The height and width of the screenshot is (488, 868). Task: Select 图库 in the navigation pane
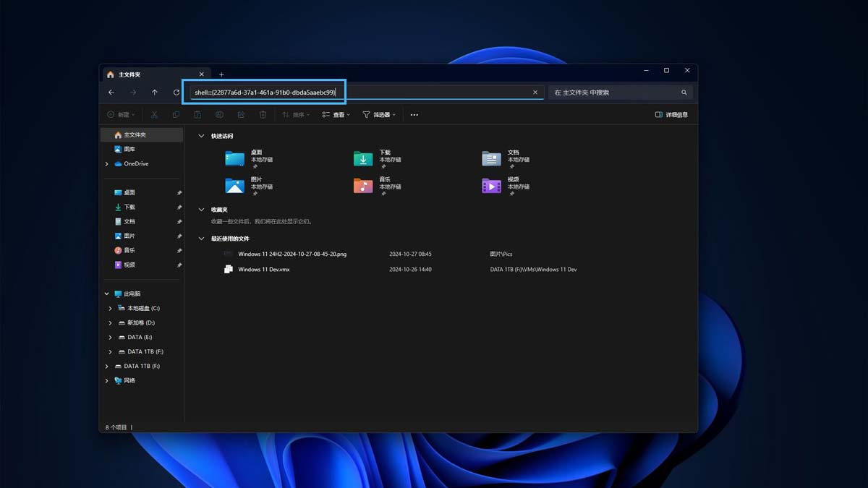coord(129,150)
